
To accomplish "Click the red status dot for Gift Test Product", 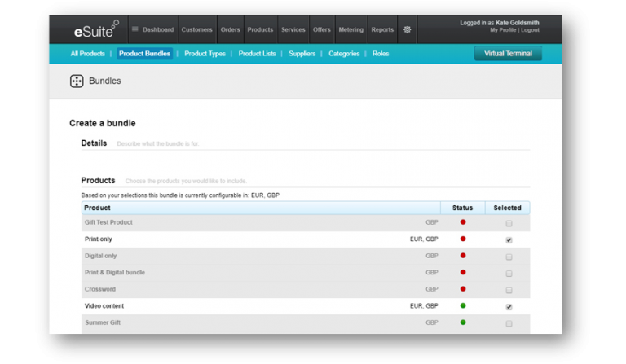I will coord(463,222).
